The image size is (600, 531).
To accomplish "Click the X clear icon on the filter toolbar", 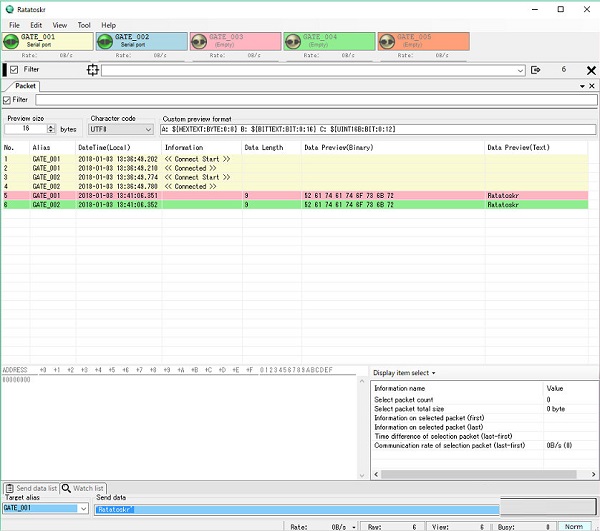I will 590,70.
